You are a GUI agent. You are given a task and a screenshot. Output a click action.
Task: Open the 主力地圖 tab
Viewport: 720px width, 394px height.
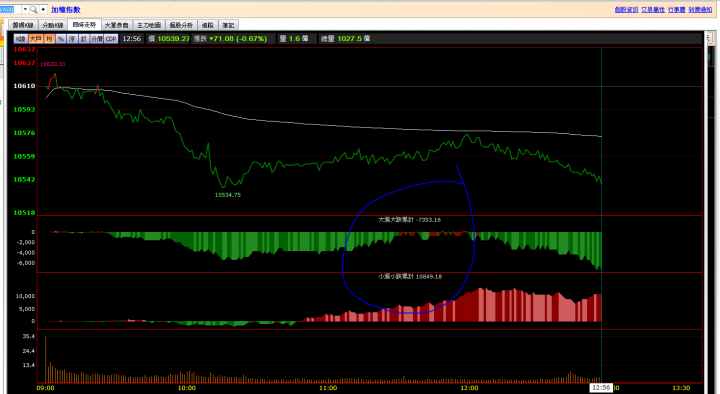click(x=149, y=25)
